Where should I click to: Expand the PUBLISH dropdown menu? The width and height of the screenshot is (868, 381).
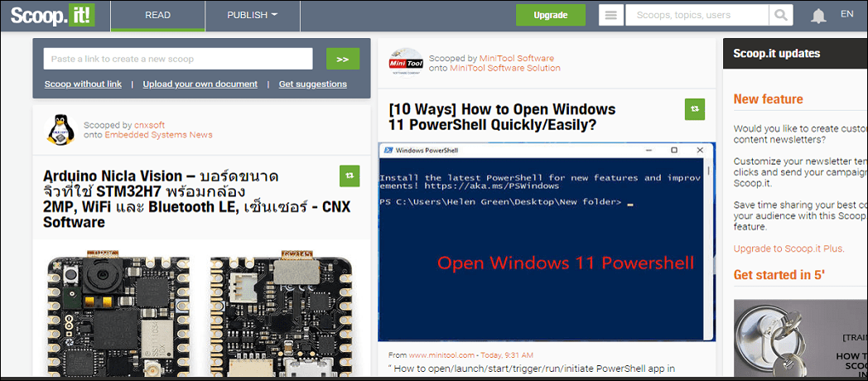(253, 16)
